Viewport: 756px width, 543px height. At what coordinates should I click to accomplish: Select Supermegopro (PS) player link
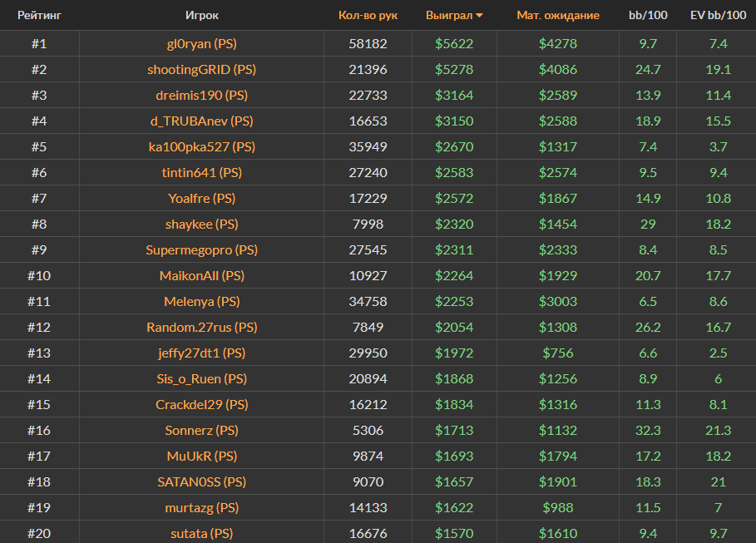pos(201,249)
